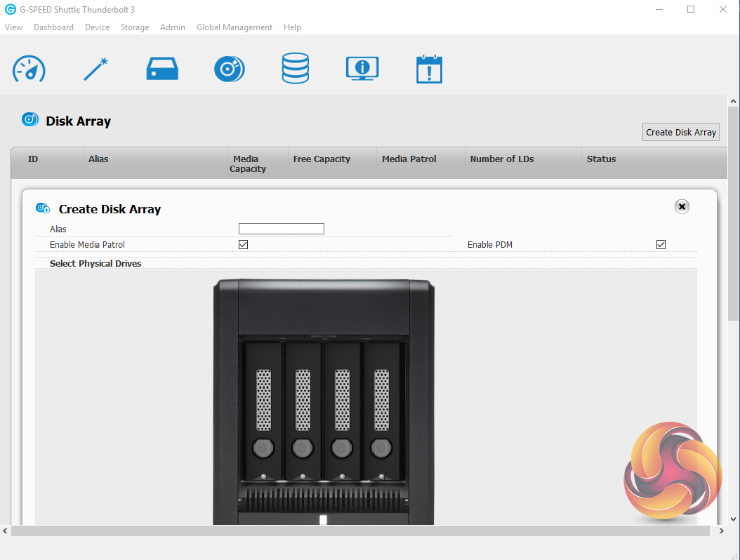
Task: Select the fourth drive bay
Action: (381, 411)
